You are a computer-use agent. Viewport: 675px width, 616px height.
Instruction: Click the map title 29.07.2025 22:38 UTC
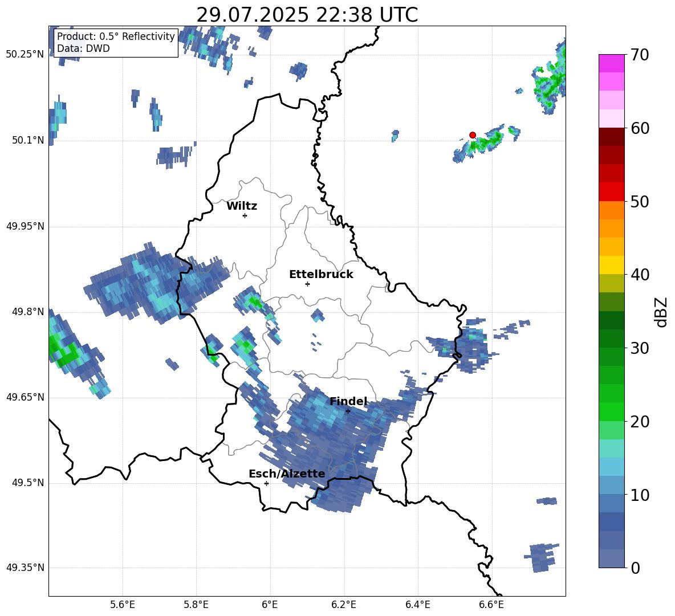307,15
